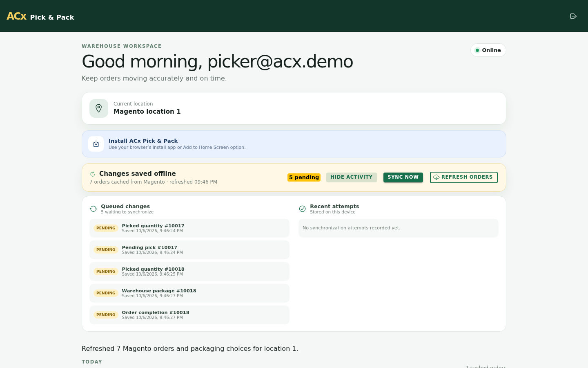
Task: Click the Changes saved offline heading
Action: 138,174
